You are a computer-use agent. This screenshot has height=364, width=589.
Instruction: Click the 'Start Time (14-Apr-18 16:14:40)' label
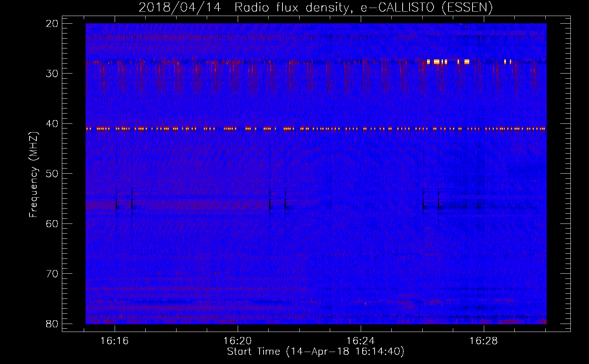click(316, 352)
